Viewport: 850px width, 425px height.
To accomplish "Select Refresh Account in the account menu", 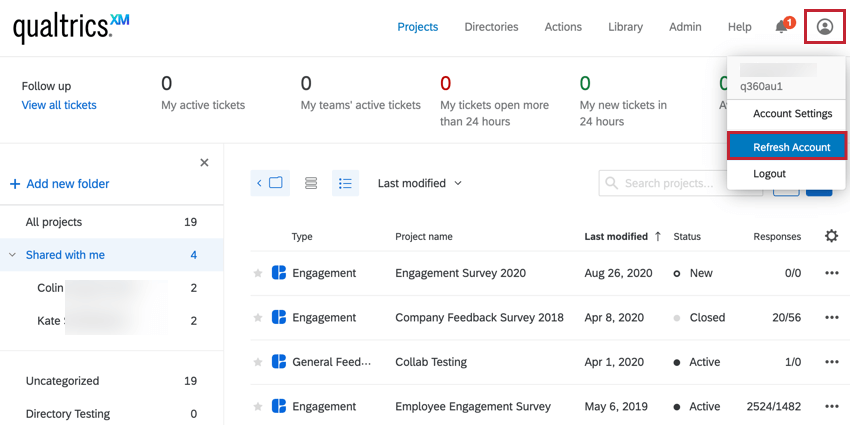I will coord(788,147).
